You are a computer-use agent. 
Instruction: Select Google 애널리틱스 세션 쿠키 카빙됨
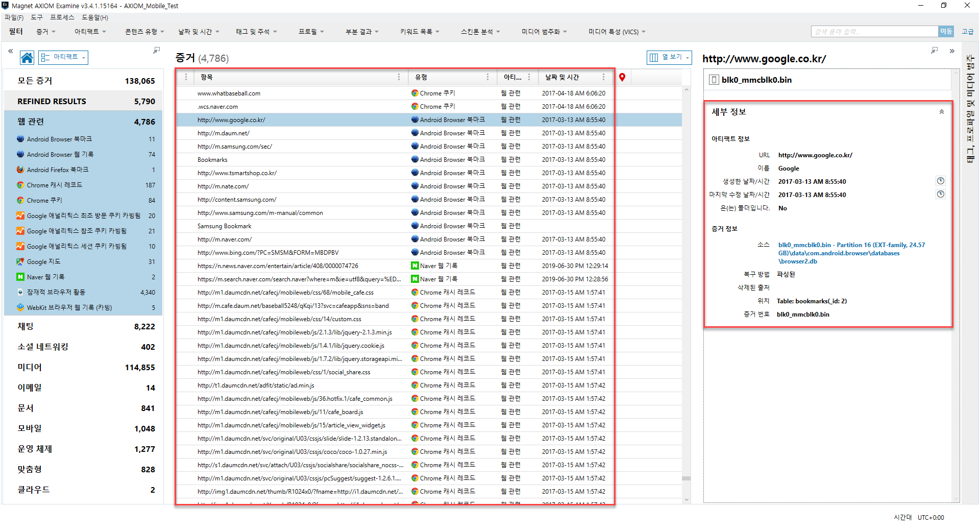coord(83,246)
